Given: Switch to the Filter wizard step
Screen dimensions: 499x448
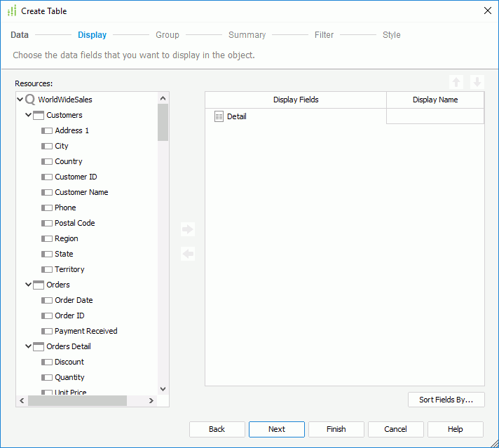Looking at the screenshot, I should (x=324, y=35).
